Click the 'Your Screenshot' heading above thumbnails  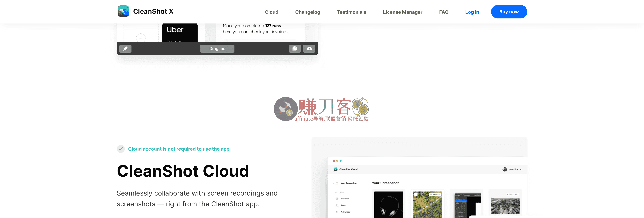385,183
